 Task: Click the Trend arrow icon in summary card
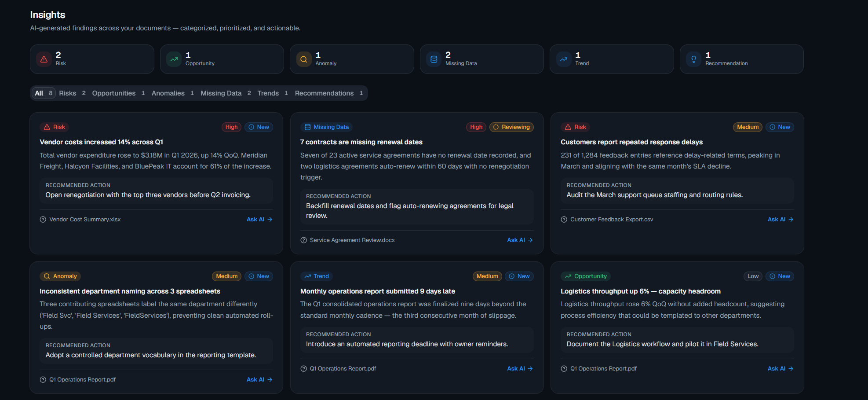[564, 59]
